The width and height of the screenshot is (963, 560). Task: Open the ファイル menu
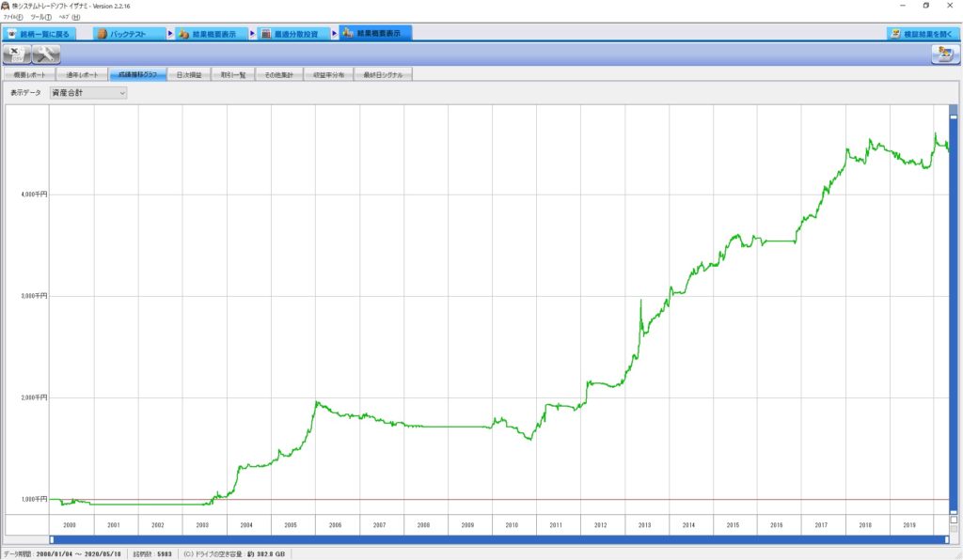(13, 17)
